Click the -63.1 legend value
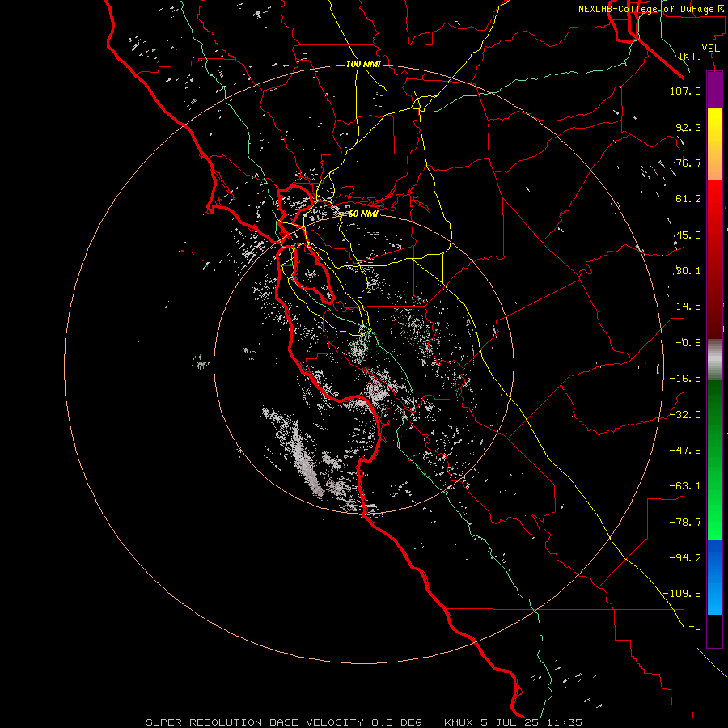The image size is (728, 728). 685,486
